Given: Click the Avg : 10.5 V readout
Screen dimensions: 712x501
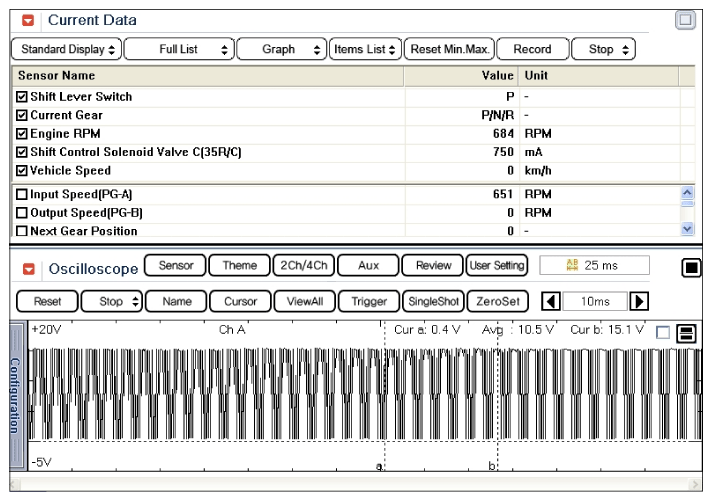Looking at the screenshot, I should click(x=518, y=330).
